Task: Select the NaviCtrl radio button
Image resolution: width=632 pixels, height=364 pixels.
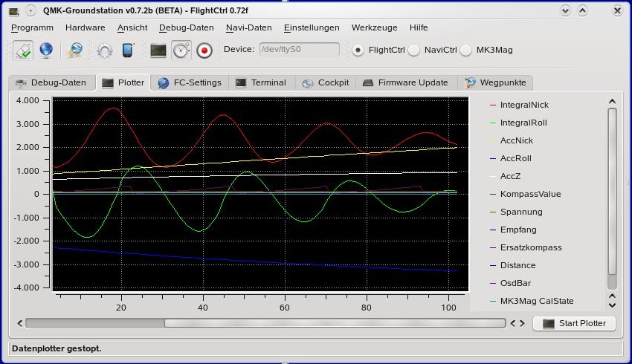Action: (413, 51)
